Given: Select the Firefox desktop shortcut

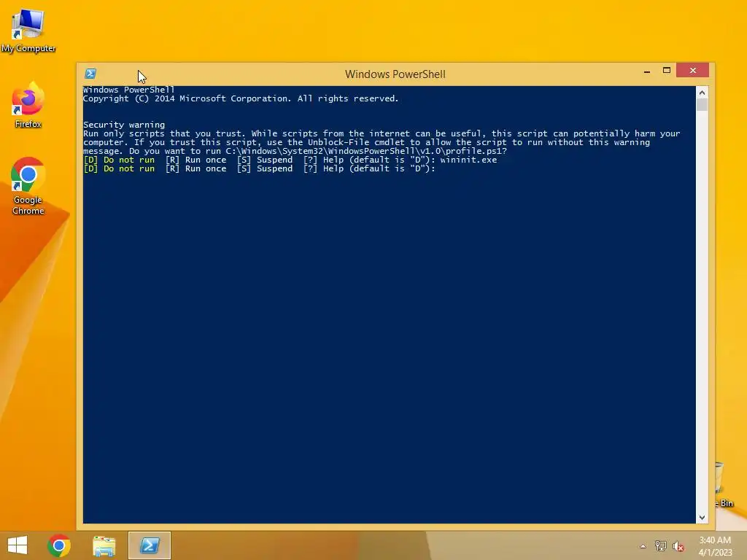Looking at the screenshot, I should (x=28, y=105).
